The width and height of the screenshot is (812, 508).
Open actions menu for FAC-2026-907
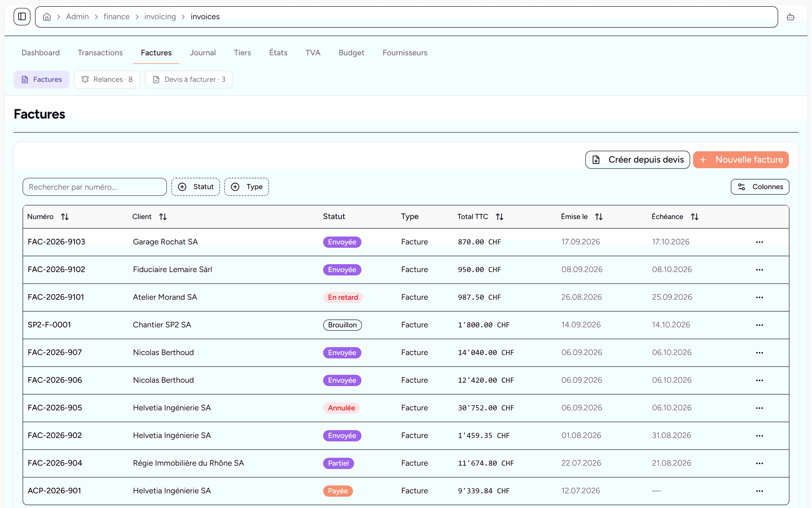(759, 353)
